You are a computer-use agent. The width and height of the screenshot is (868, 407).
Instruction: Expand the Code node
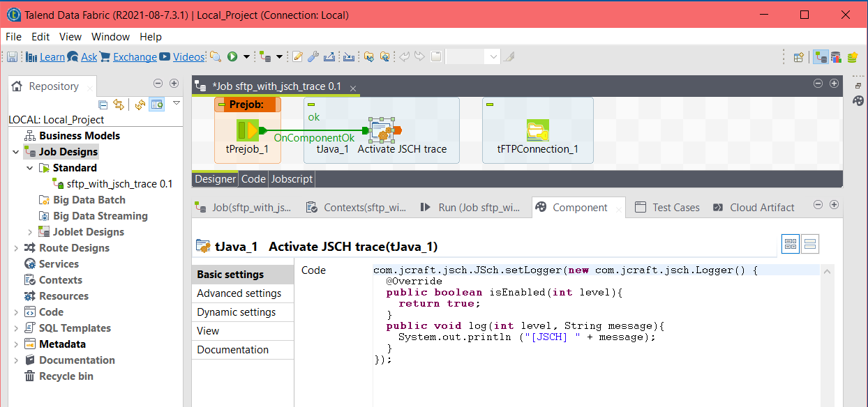pyautogui.click(x=16, y=312)
